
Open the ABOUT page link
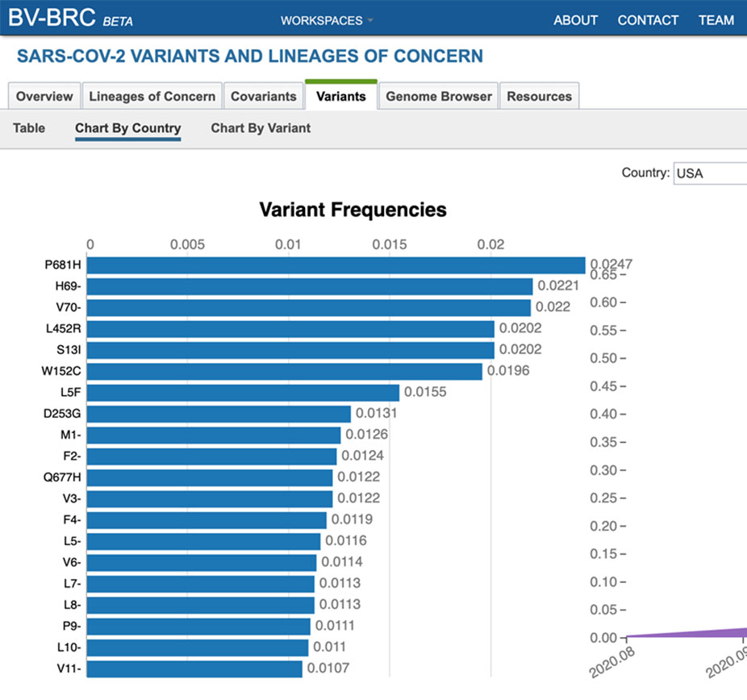click(575, 20)
